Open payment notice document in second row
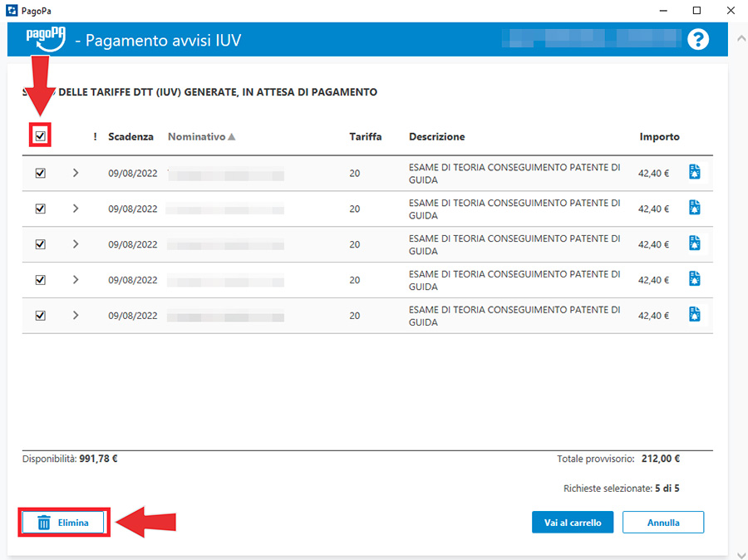This screenshot has width=748, height=560. (x=695, y=208)
